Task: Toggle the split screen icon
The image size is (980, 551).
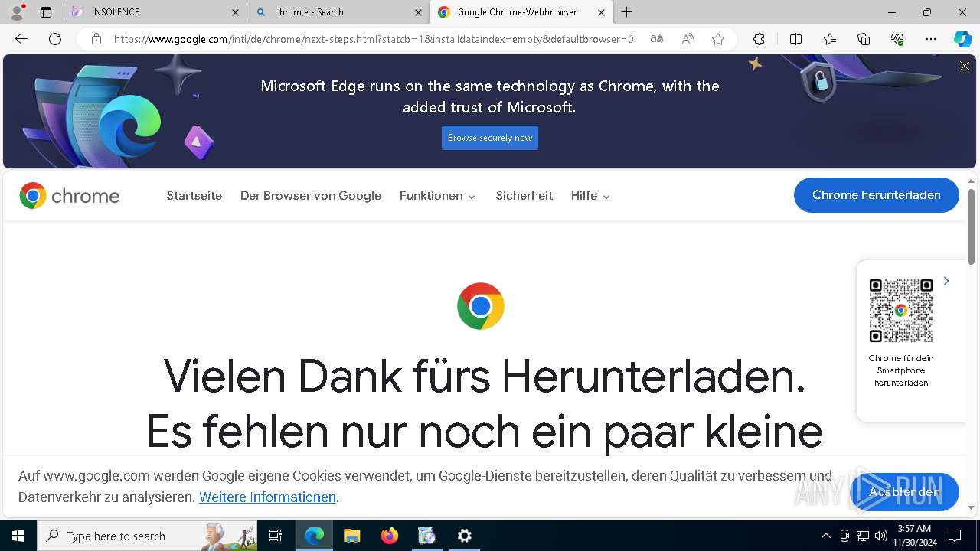Action: [795, 39]
